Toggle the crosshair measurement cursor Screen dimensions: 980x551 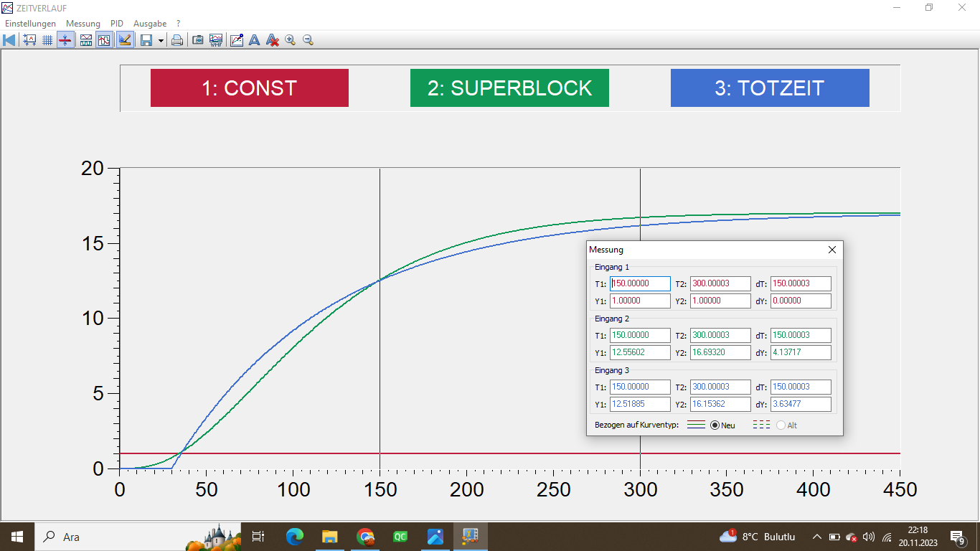[x=65, y=40]
